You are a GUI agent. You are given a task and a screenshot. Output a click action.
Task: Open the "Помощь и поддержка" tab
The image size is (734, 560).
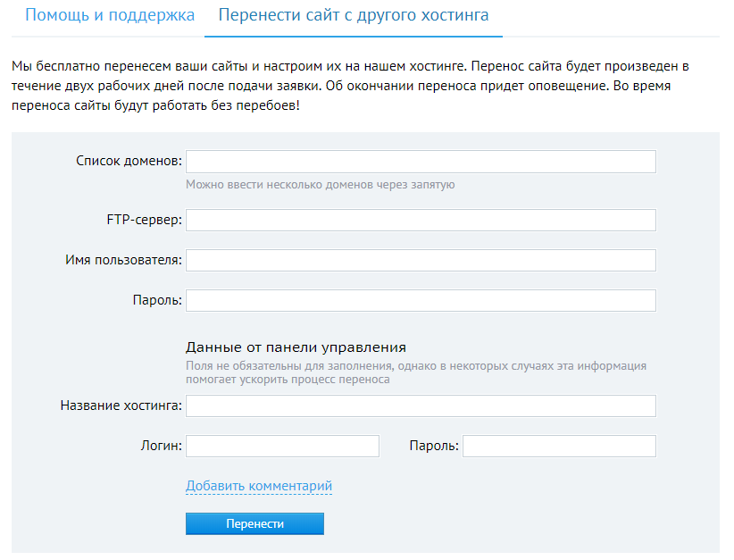pos(109,16)
